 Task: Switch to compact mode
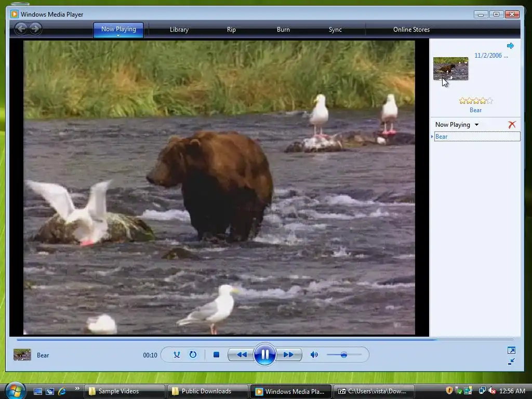coord(511,362)
